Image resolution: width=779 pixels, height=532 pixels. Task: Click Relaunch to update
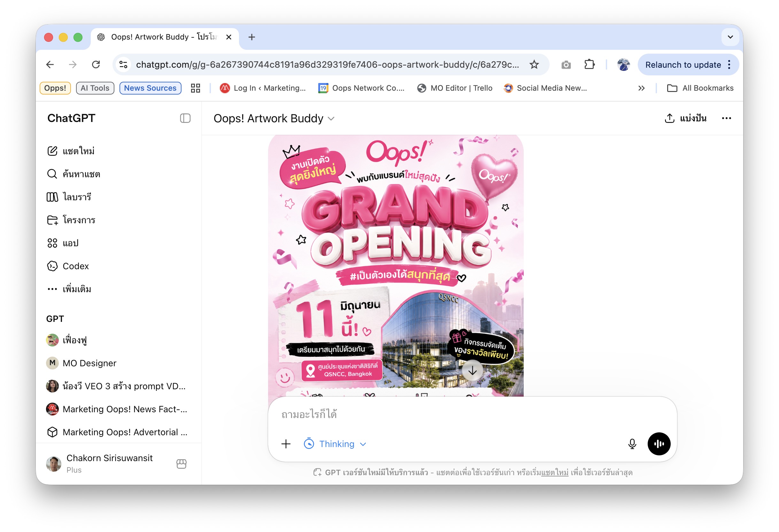click(683, 65)
